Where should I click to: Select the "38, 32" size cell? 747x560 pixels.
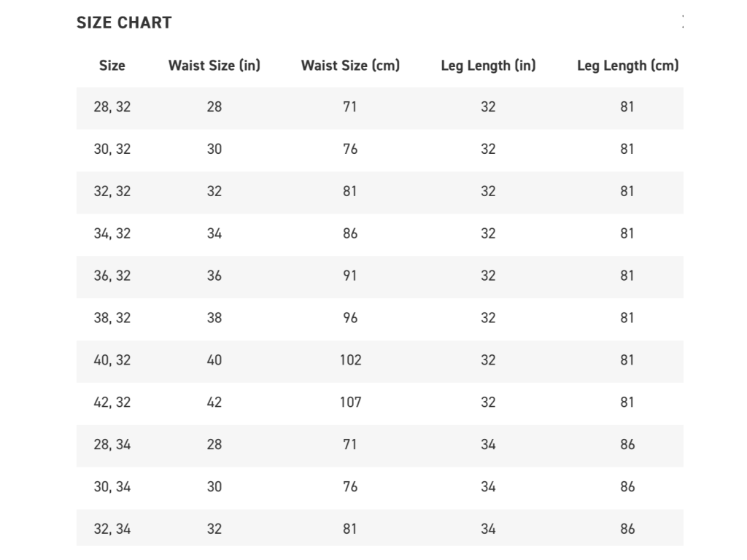click(112, 319)
